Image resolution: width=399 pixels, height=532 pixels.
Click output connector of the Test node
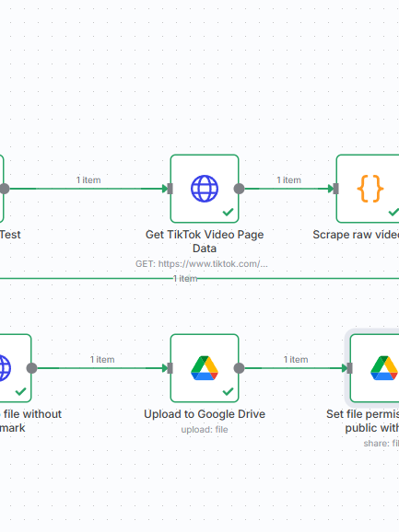pyautogui.click(x=5, y=189)
